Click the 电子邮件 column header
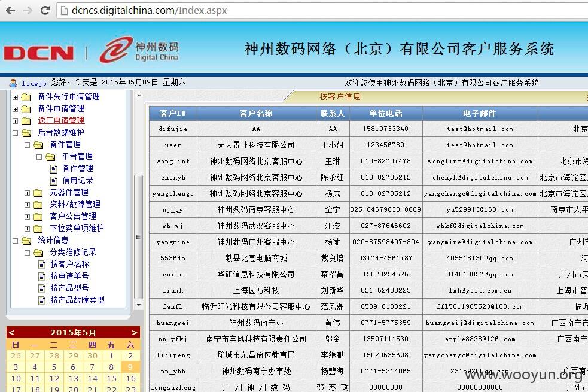This screenshot has width=588, height=392. tap(480, 113)
